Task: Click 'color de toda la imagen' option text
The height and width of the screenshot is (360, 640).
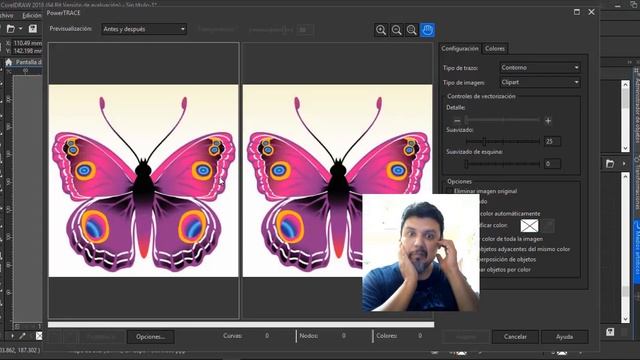Action: 512,239
